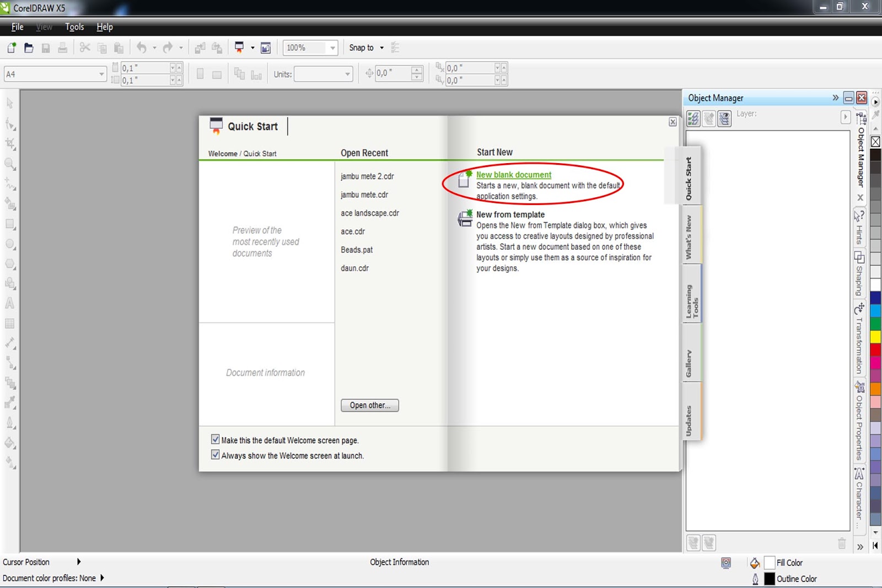The height and width of the screenshot is (588, 882).
Task: Open the Hints docker tab
Action: (x=859, y=228)
